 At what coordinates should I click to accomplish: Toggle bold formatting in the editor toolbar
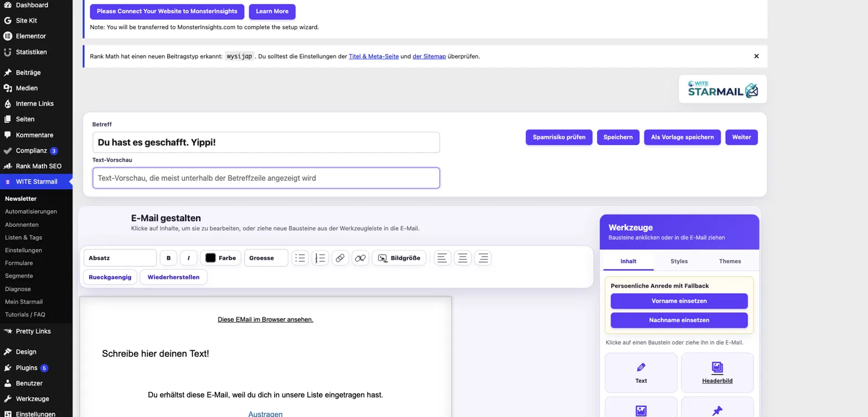tap(168, 258)
